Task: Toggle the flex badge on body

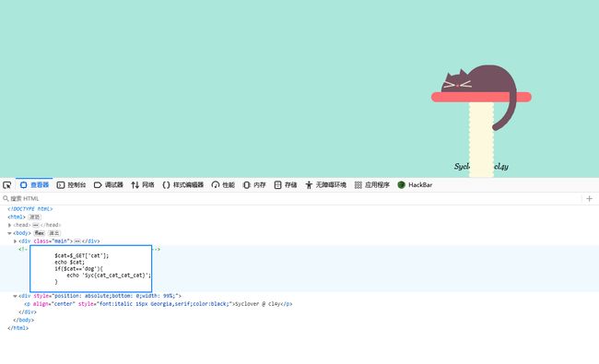Action: coord(40,233)
